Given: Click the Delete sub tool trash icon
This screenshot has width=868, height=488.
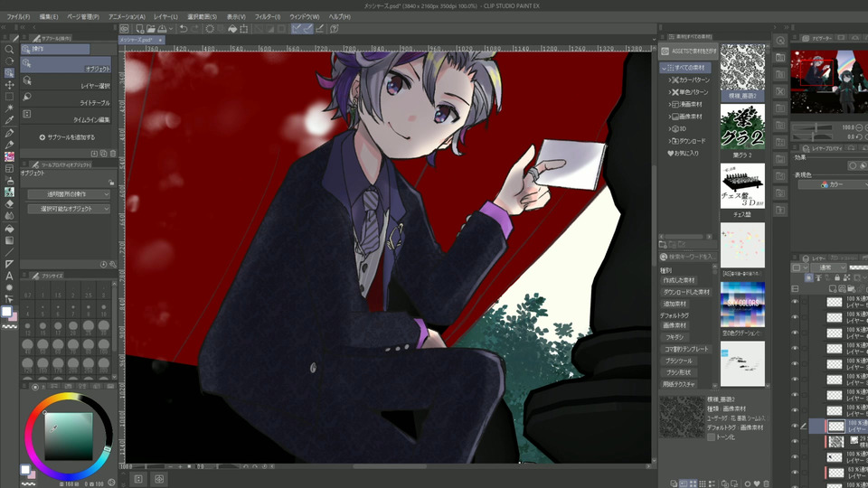Looking at the screenshot, I should coord(113,154).
